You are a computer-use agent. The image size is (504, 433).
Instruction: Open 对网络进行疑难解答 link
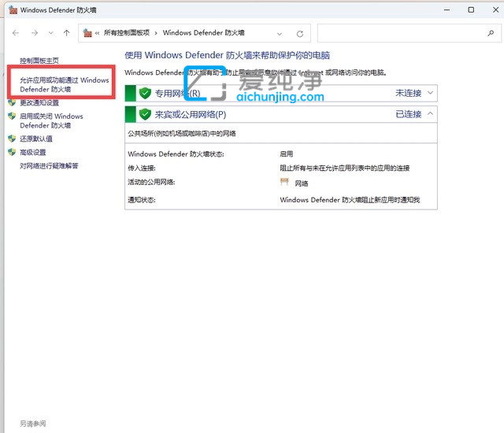click(49, 166)
